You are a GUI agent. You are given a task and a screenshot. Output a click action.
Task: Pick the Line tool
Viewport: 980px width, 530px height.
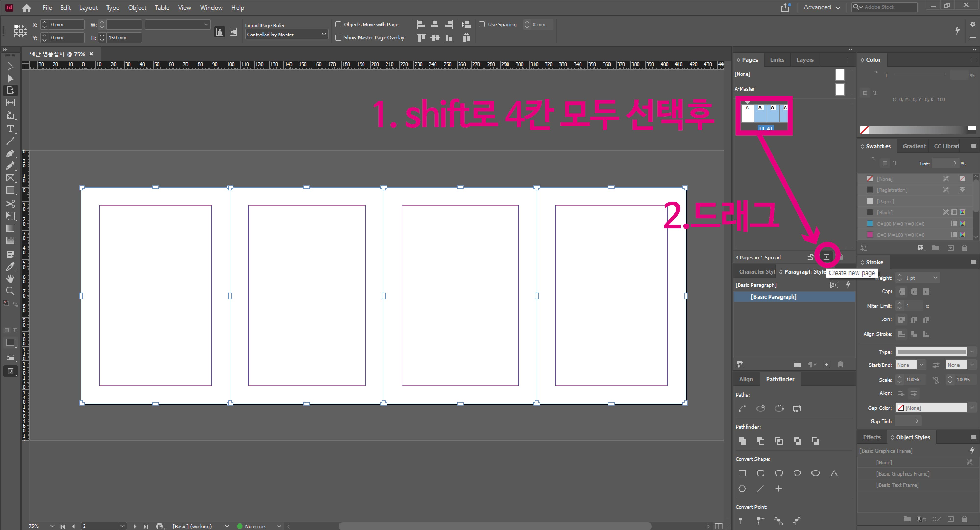pos(10,141)
